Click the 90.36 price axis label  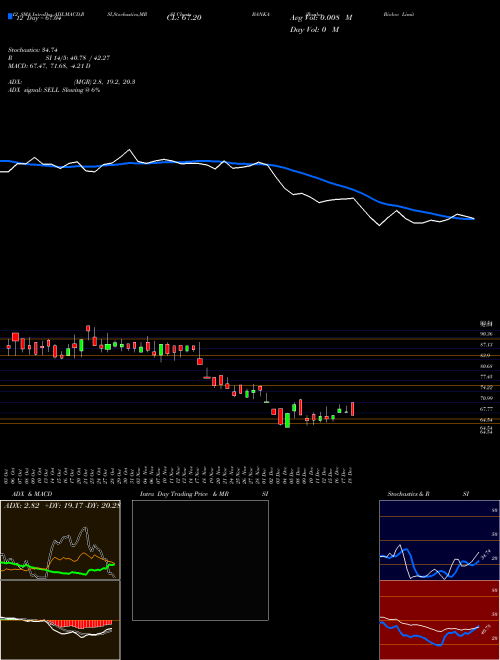pos(486,334)
